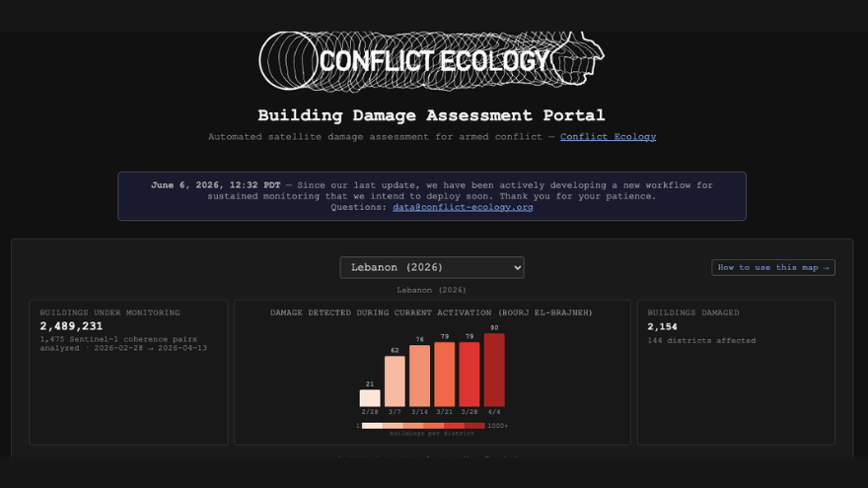The width and height of the screenshot is (868, 488).
Task: Click the buildings per district color legend
Action: [423, 426]
